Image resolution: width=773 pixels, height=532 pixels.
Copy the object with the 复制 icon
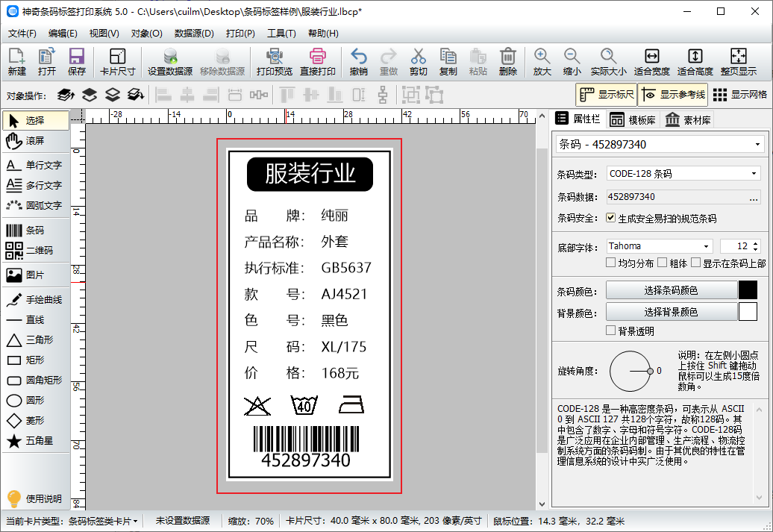(448, 62)
